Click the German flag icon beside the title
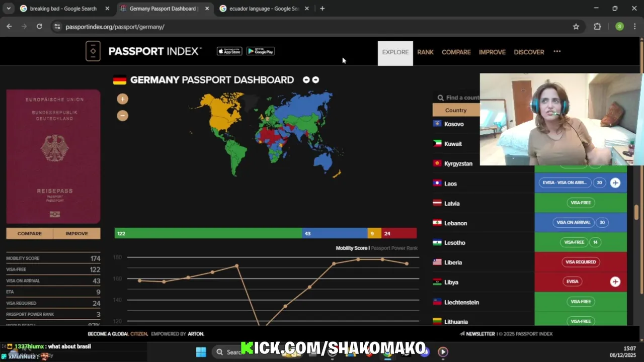The width and height of the screenshot is (644, 362). point(120,80)
